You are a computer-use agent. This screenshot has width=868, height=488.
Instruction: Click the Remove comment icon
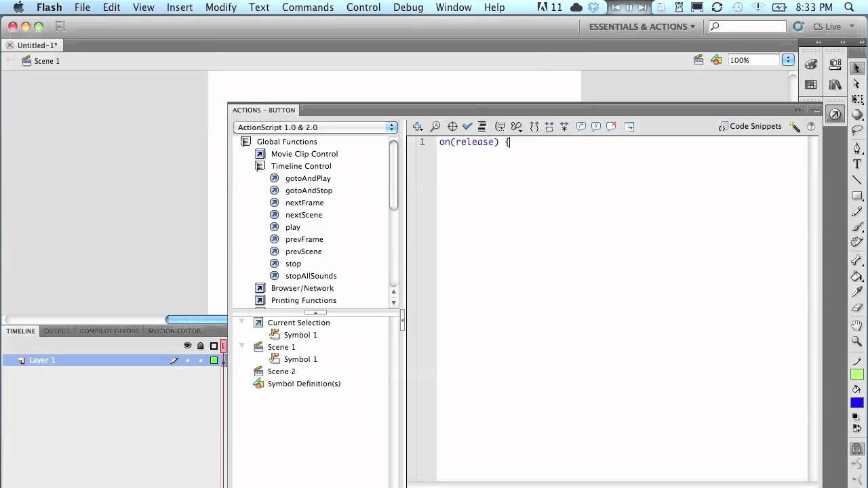611,127
